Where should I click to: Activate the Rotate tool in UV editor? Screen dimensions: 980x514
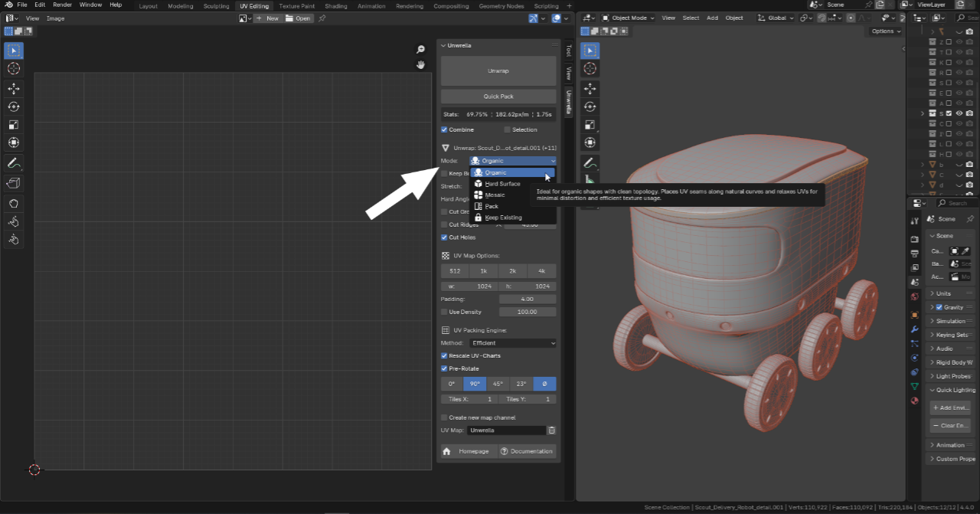pyautogui.click(x=14, y=106)
